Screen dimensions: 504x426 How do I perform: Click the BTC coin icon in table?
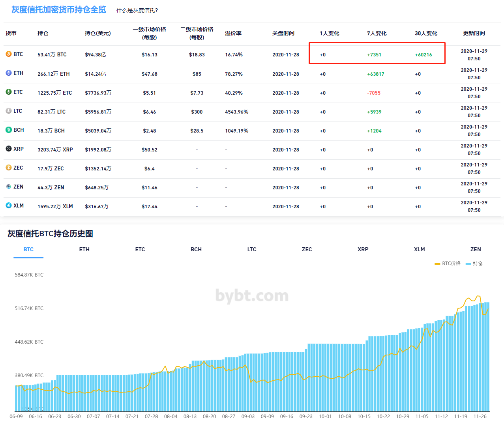(9, 54)
